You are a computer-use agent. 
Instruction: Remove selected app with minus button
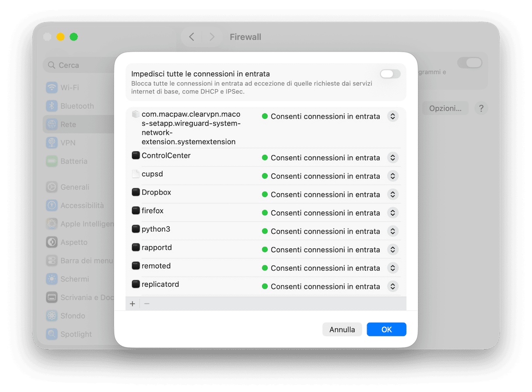(147, 304)
